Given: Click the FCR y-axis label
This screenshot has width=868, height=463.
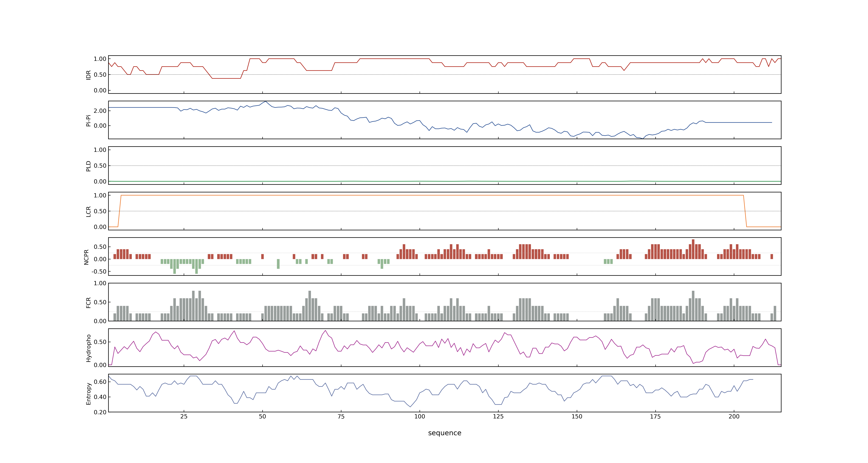Looking at the screenshot, I should point(88,302).
